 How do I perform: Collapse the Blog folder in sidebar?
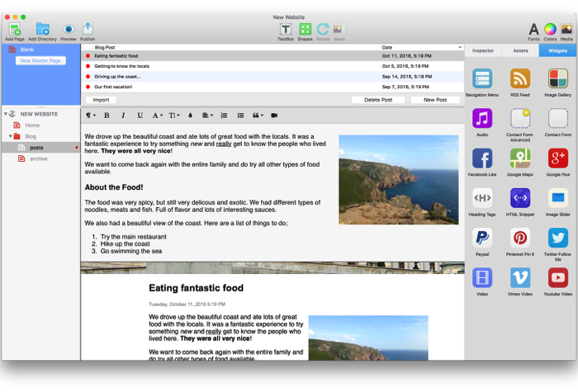(12, 136)
